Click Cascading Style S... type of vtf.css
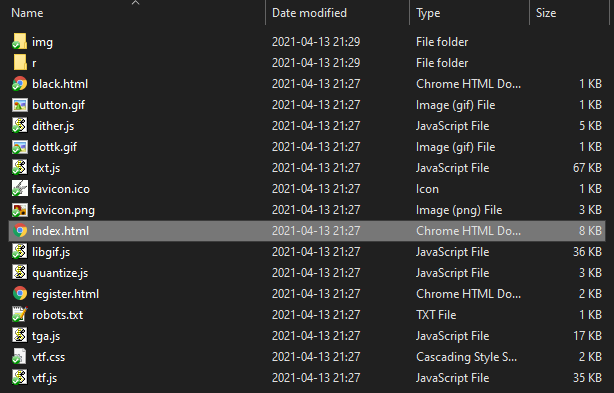Image resolution: width=614 pixels, height=393 pixels. tap(466, 357)
